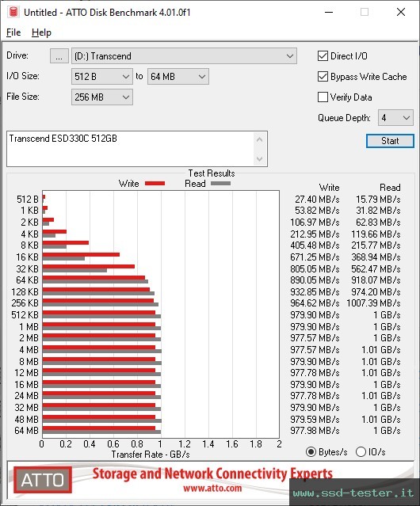Click the Storage and Network Connectivity Experts banner

(x=212, y=474)
